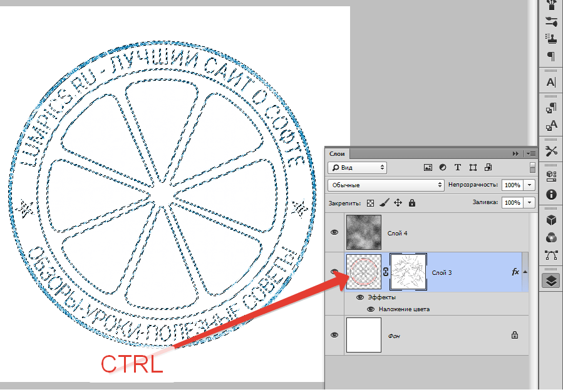Filter layers by type layers icon
The height and width of the screenshot is (392, 563).
pos(457,168)
